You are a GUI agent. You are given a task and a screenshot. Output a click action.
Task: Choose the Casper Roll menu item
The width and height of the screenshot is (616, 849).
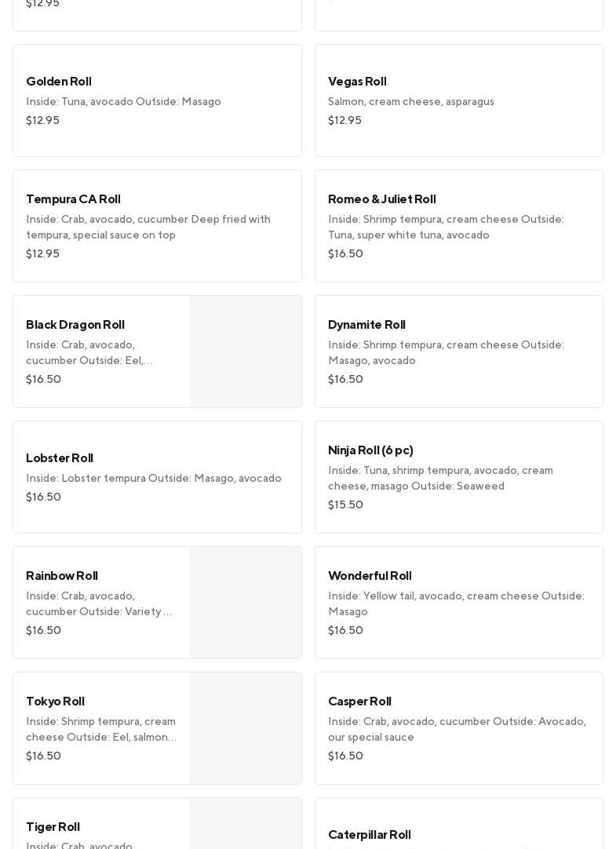[458, 728]
